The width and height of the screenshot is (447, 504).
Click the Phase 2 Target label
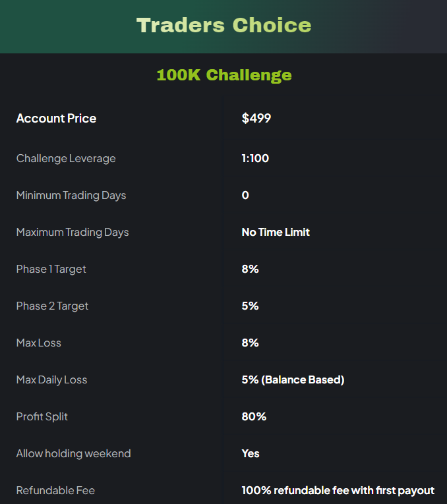pyautogui.click(x=52, y=306)
